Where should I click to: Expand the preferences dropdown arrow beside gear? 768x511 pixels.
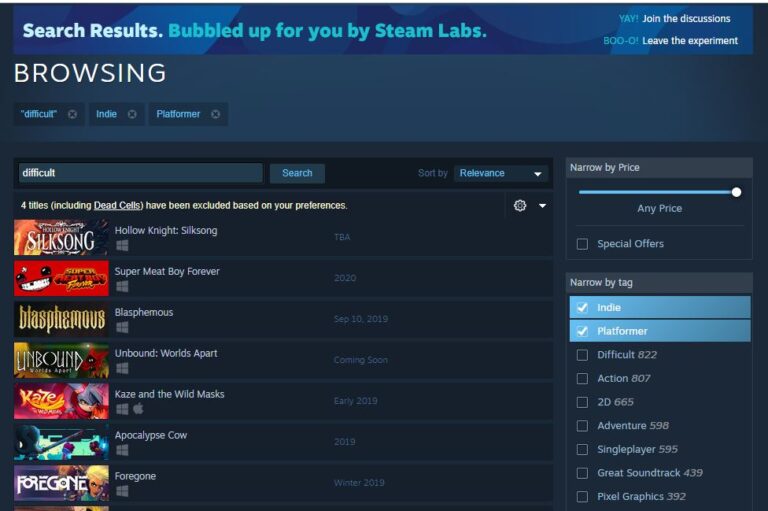542,206
